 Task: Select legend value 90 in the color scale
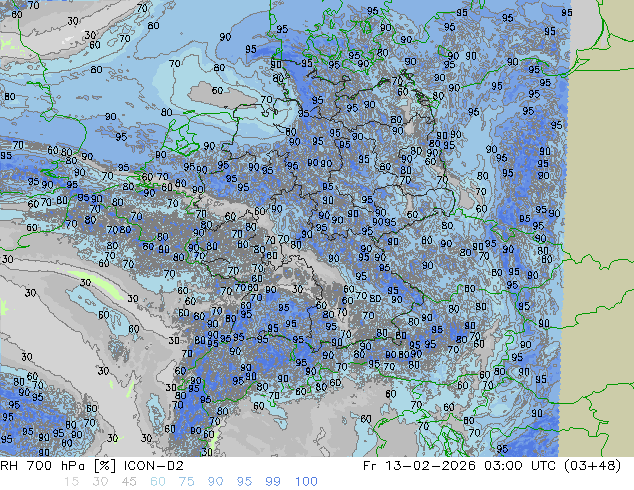click(215, 482)
